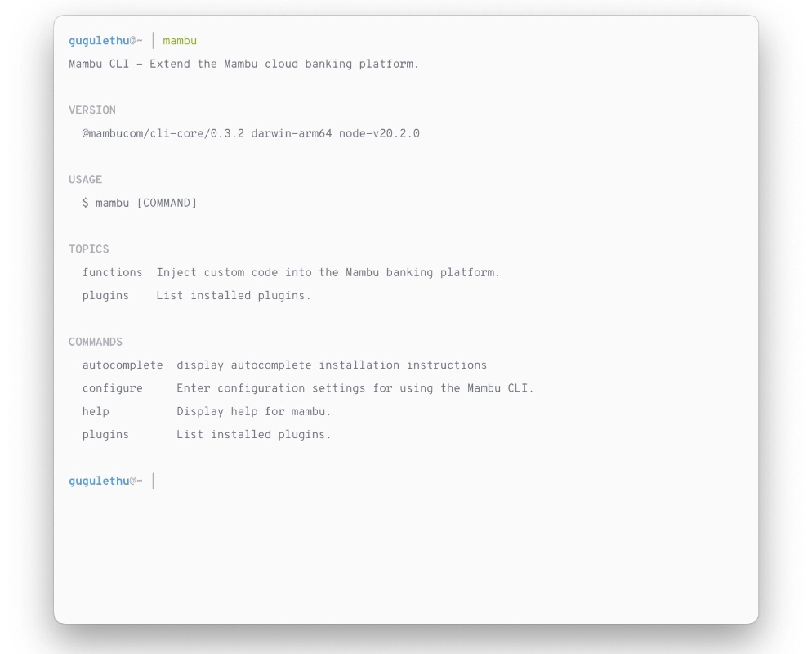Screen dimensions: 812x654
Task: Click 'plugins' under the TOPICS section
Action: [x=105, y=295]
